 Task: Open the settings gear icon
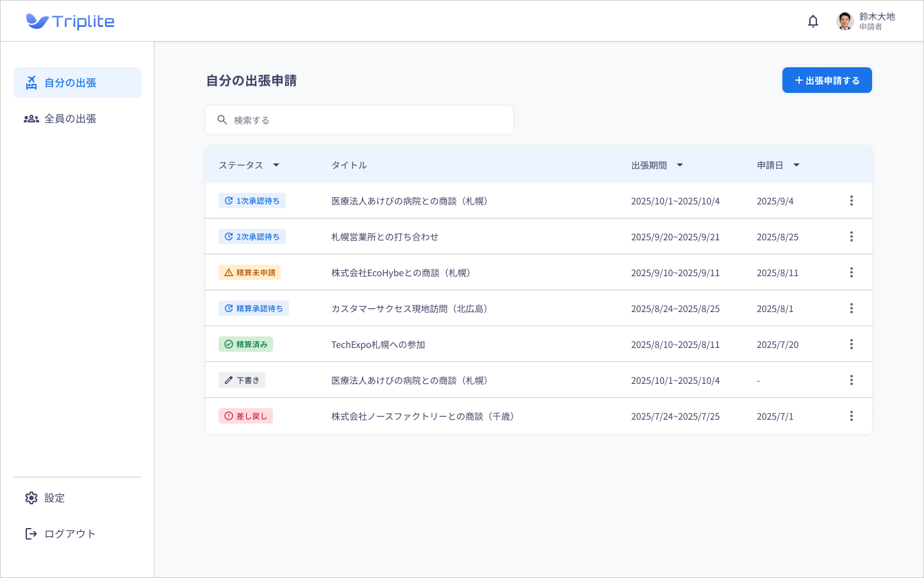point(31,498)
